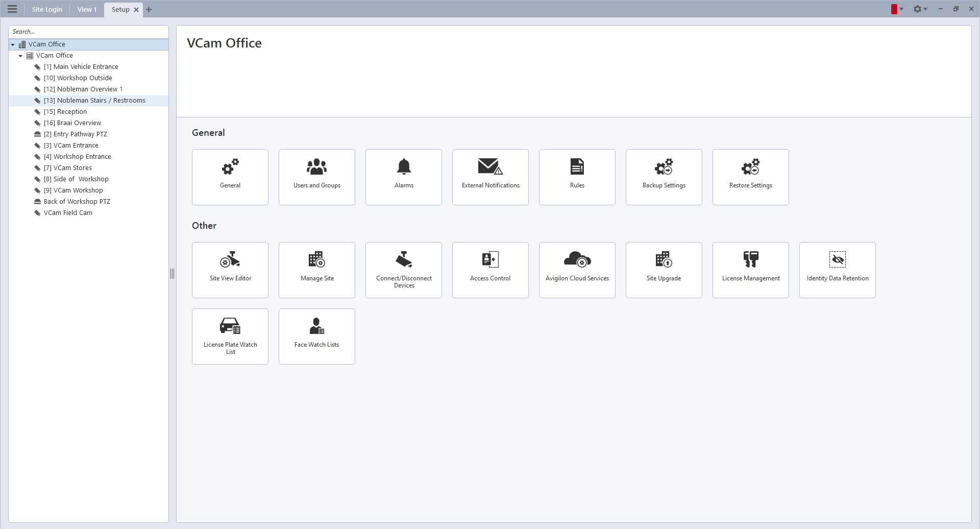Viewport: 980px width, 529px height.
Task: Open Connect/Disconnect Devices
Action: coord(404,270)
